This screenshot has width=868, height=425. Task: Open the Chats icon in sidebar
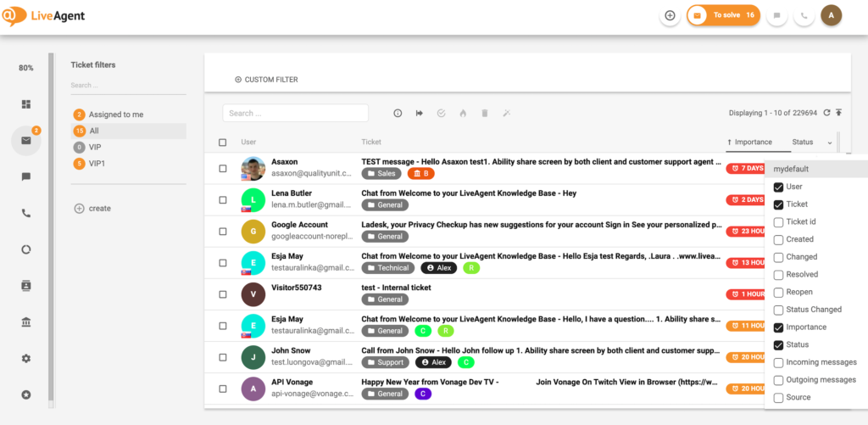coord(26,176)
